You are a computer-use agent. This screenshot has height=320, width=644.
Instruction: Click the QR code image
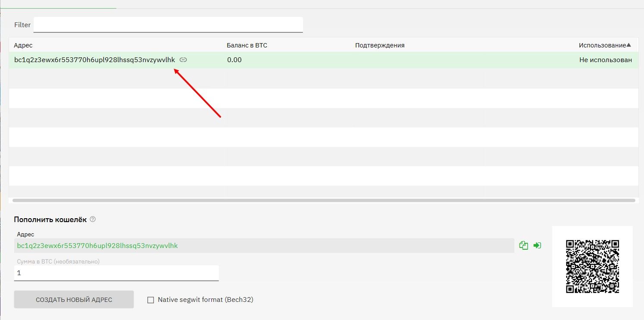pyautogui.click(x=592, y=266)
